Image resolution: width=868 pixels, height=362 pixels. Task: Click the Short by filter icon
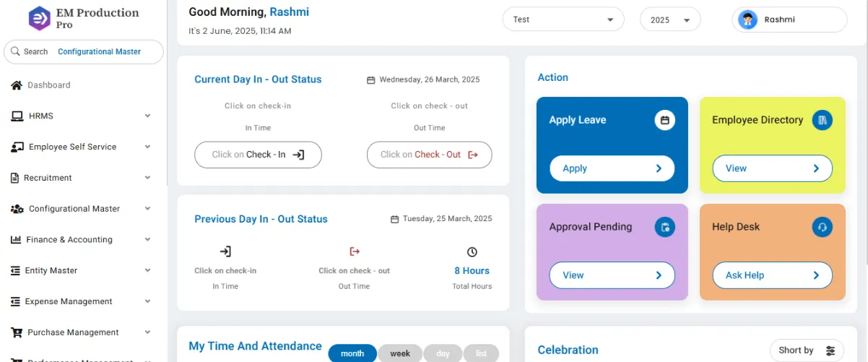coord(830,350)
